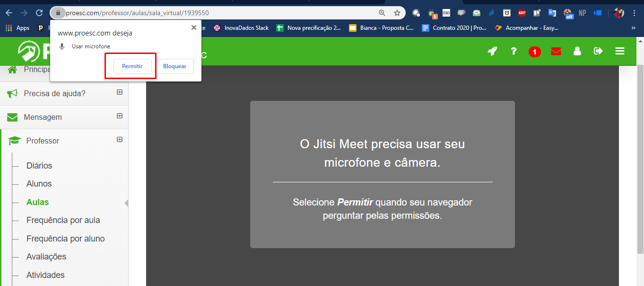Close the microphone permission popup

coord(193,27)
